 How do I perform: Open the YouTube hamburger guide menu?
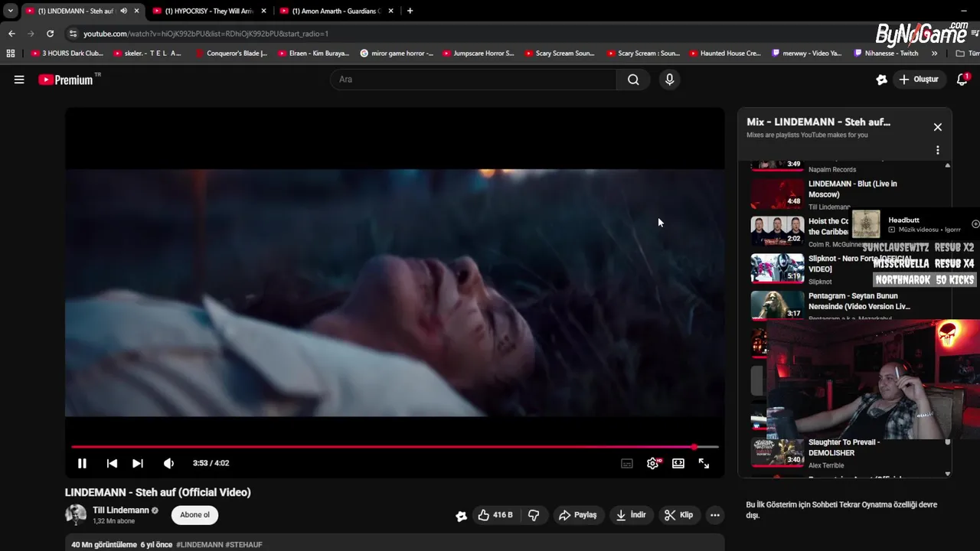coord(19,80)
